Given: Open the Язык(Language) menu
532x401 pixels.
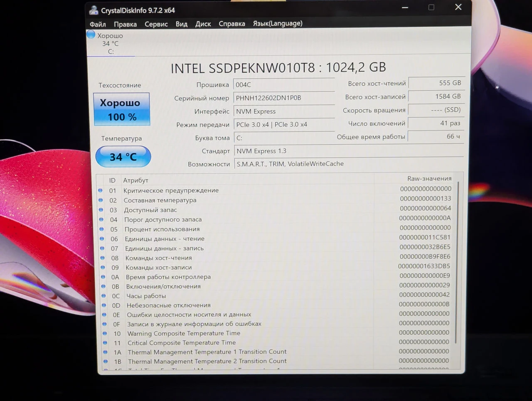Looking at the screenshot, I should (x=278, y=23).
